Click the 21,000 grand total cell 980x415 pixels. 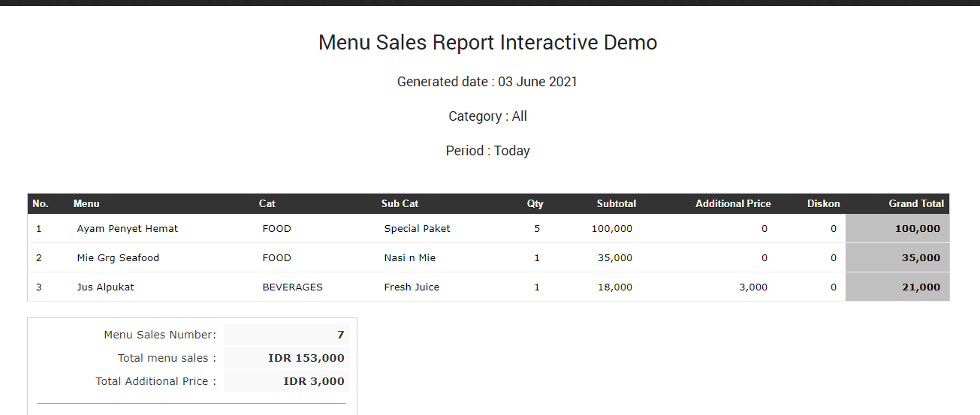920,287
